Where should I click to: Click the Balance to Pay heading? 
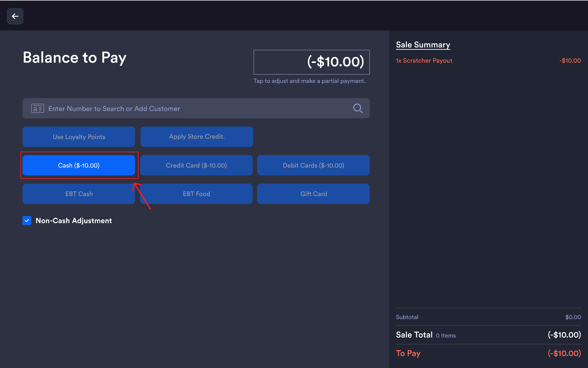click(75, 58)
